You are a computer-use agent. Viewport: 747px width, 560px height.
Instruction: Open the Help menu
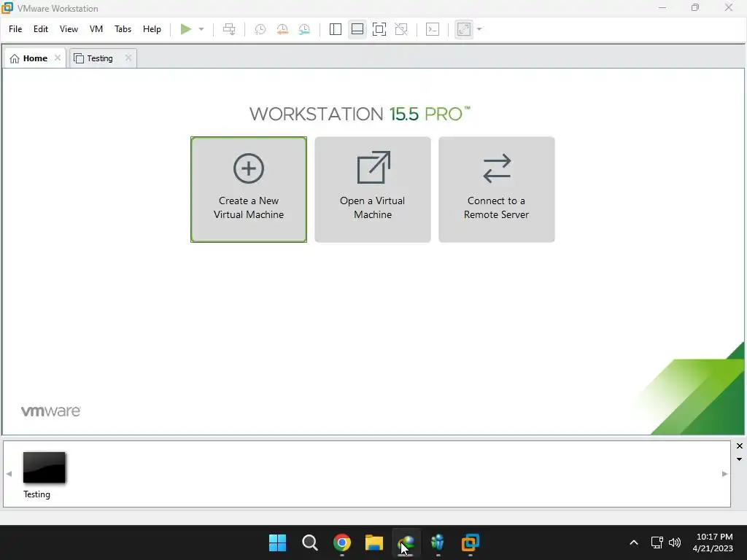(152, 29)
